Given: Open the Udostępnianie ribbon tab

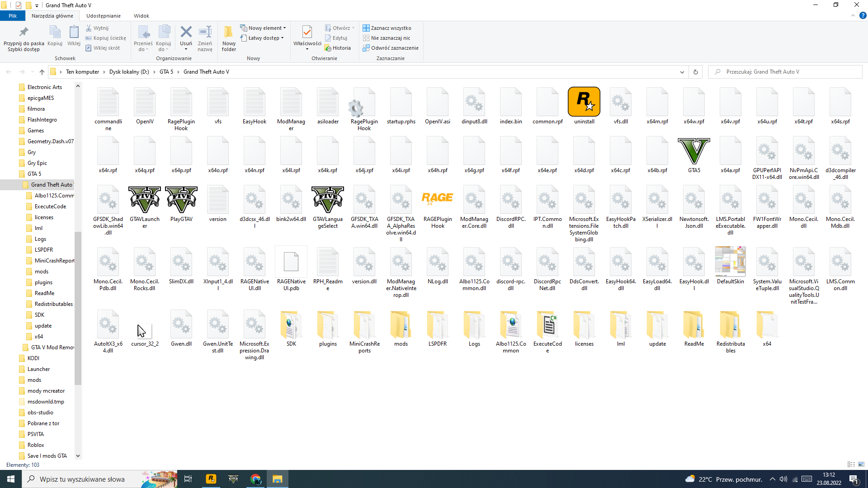Looking at the screenshot, I should pyautogui.click(x=103, y=16).
